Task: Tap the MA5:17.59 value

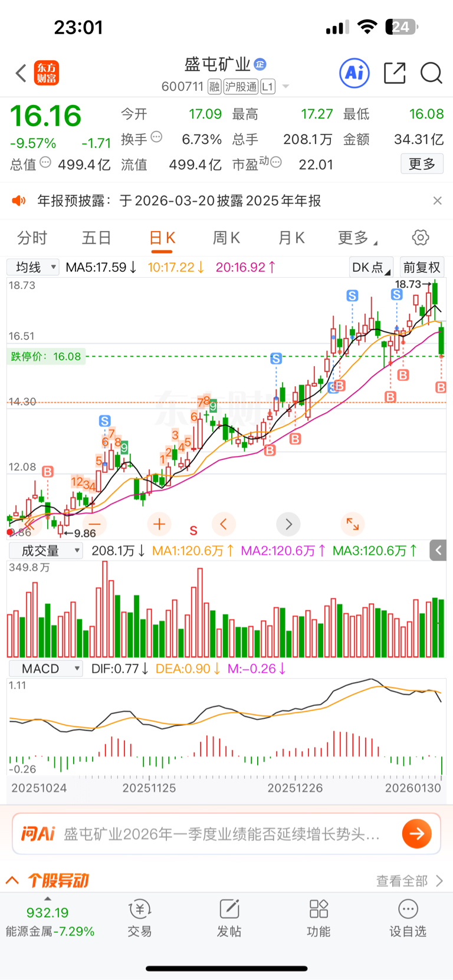Action: 101,267
